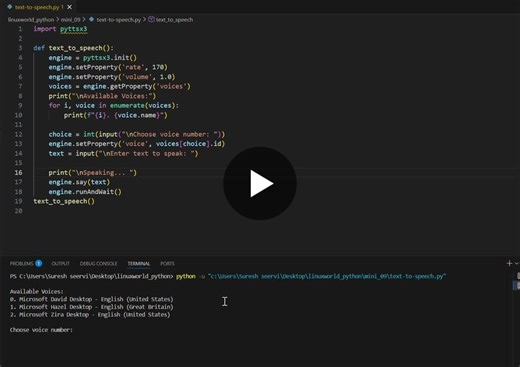520x367 pixels.
Task: Click 'Microsoft Hazel Desktop' voice line in terminal
Action: pyautogui.click(x=92, y=307)
